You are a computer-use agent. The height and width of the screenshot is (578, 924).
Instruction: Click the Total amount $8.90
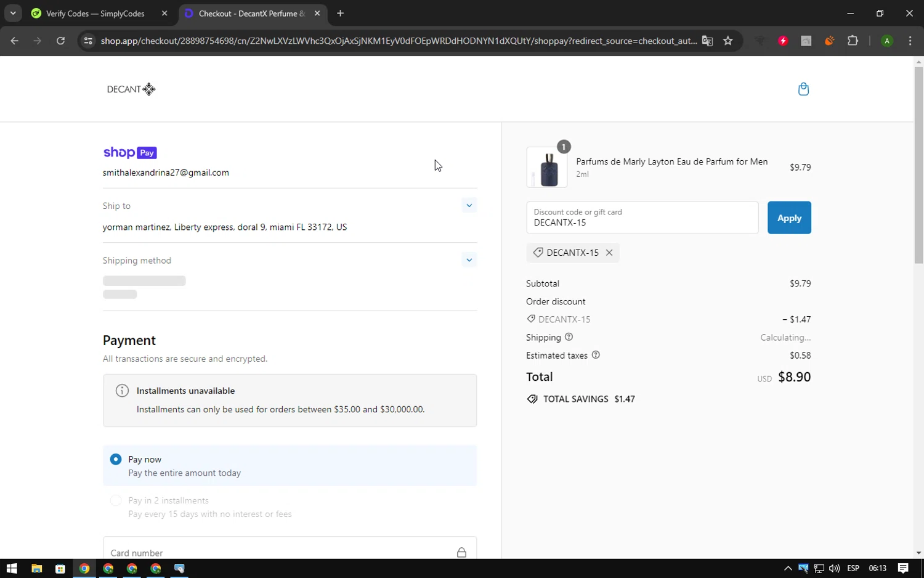794,377
